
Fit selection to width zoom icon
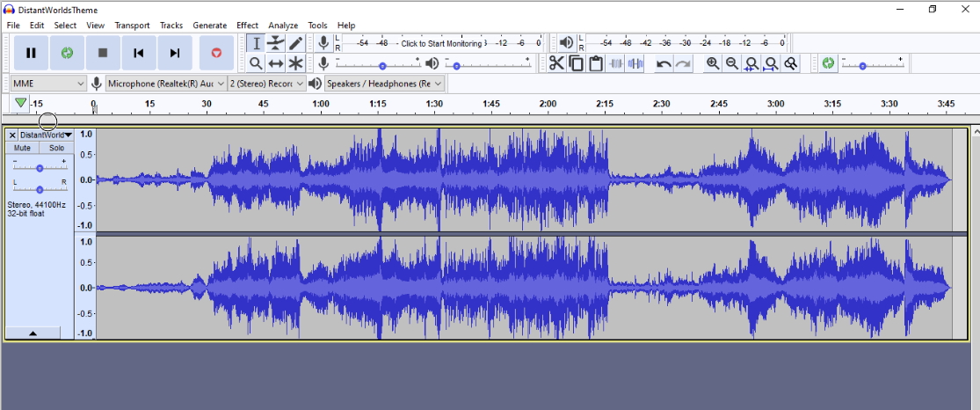751,63
